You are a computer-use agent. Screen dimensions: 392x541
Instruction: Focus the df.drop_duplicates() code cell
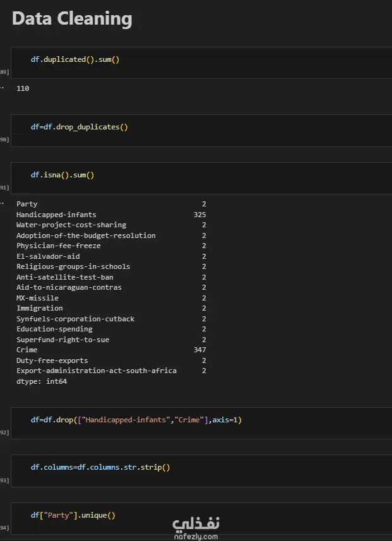[80, 127]
